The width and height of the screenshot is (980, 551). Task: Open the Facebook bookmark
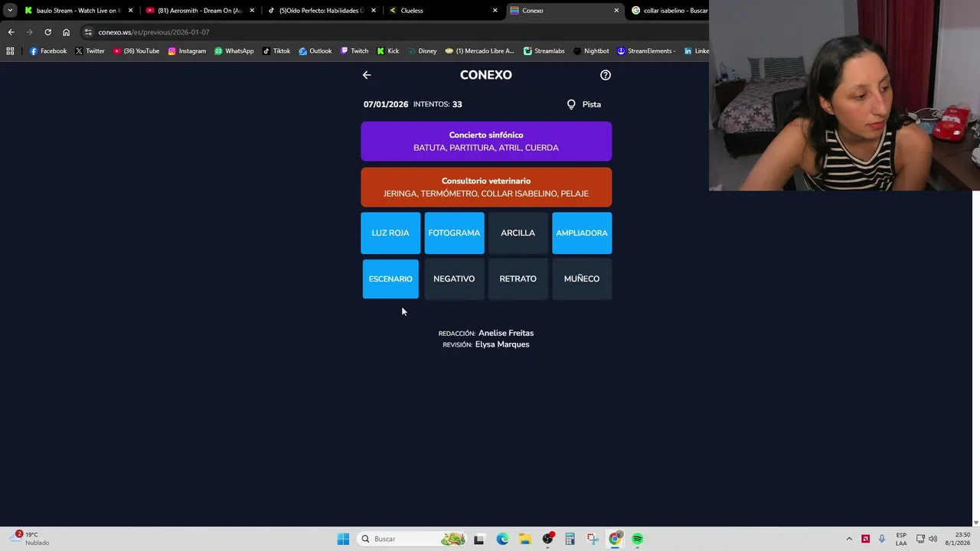tap(47, 51)
